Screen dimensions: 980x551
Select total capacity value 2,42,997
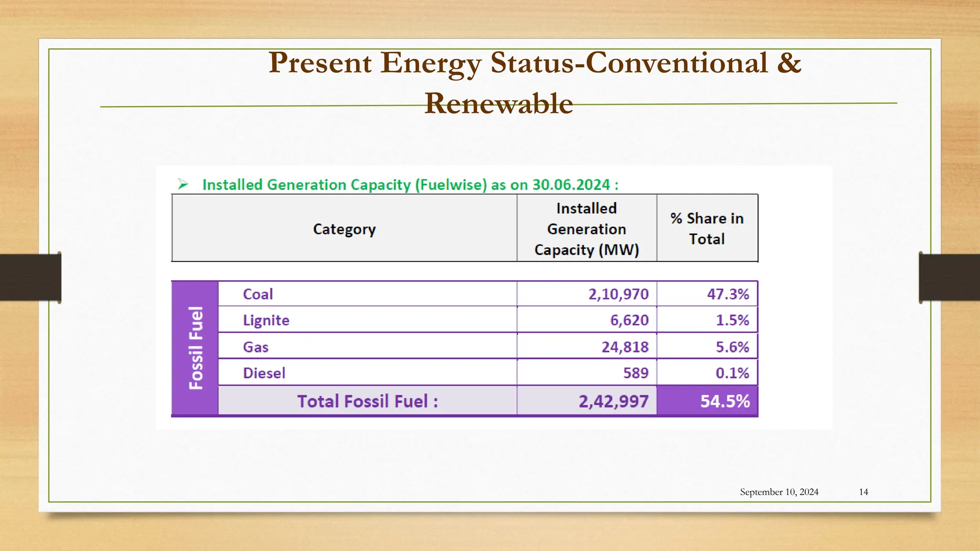pos(613,401)
